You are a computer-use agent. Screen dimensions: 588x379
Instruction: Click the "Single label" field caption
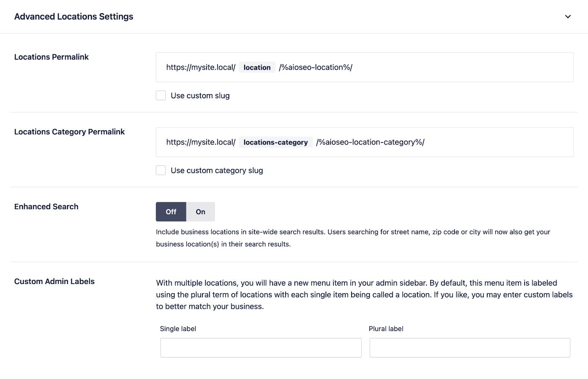(x=178, y=329)
